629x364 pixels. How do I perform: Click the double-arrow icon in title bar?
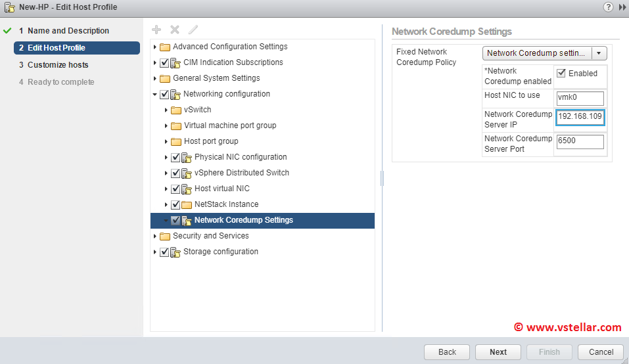[x=622, y=7]
